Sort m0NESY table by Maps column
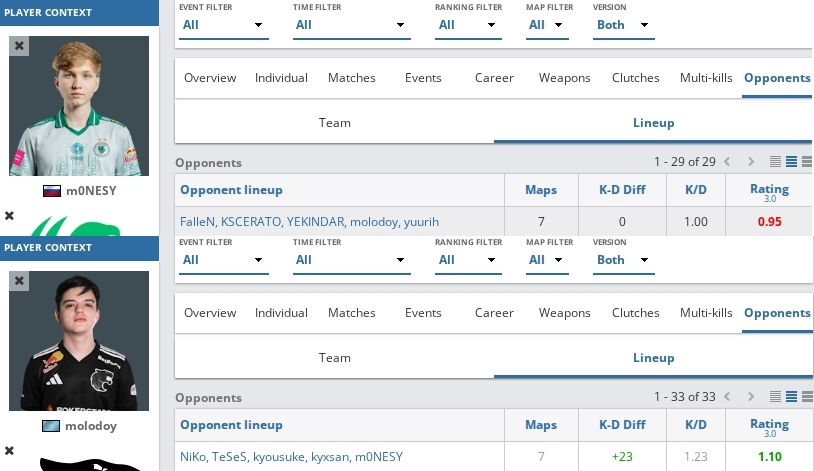Viewport: 814px width, 471px height. click(x=541, y=190)
